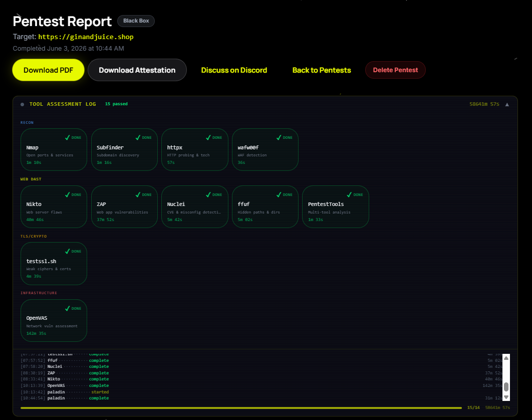Image resolution: width=532 pixels, height=420 pixels.
Task: Select the wafw00f tool name
Action: point(248,147)
